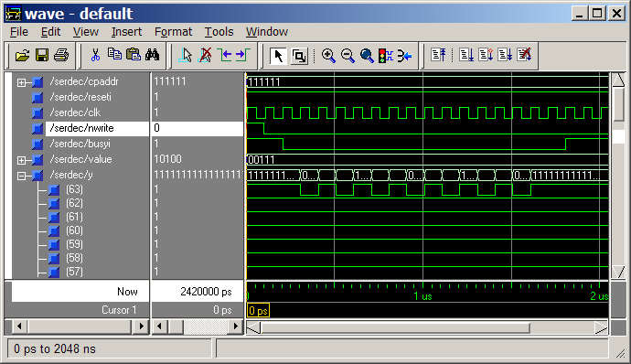Screen dimensions: 631x364
Task: Select the /serdec/reseti signal
Action: (80, 97)
